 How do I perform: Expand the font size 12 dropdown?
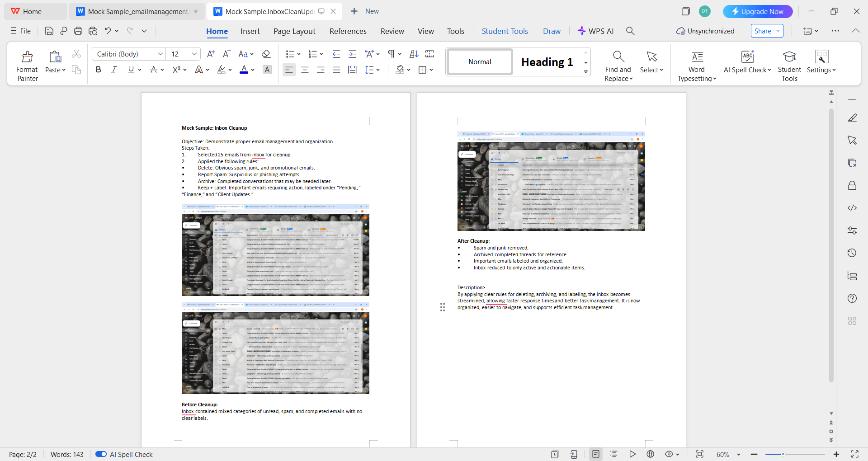pos(194,54)
